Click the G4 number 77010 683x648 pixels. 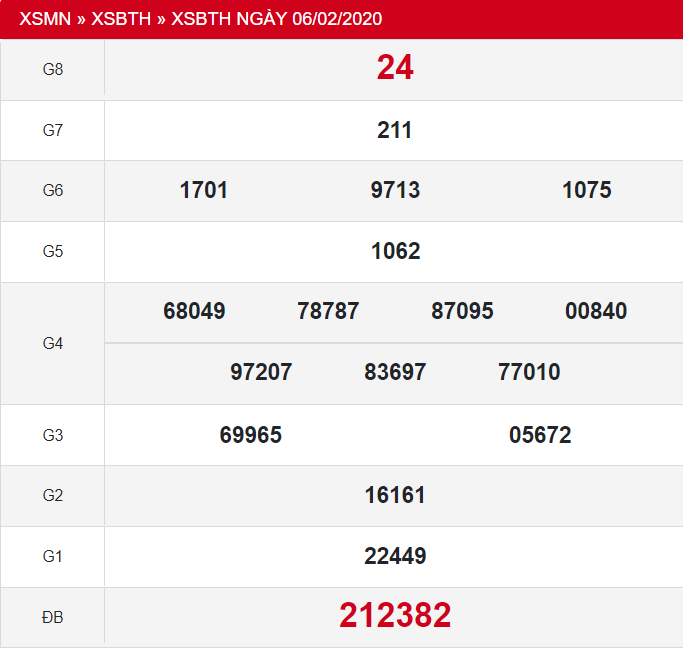point(529,372)
